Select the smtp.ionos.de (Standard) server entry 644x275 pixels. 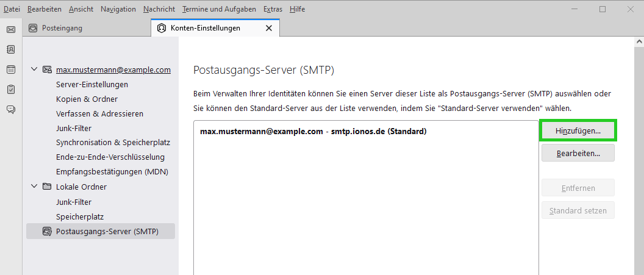click(x=313, y=132)
